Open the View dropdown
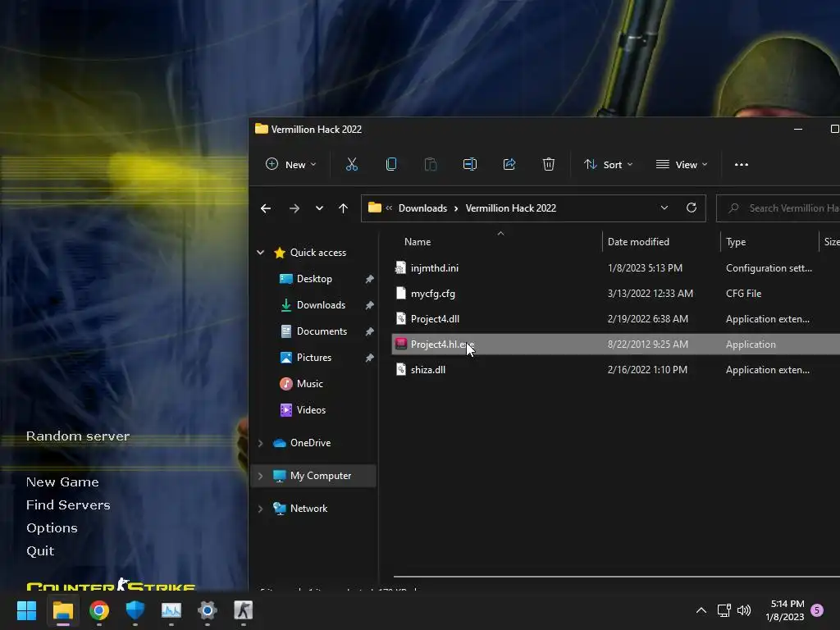 682,164
